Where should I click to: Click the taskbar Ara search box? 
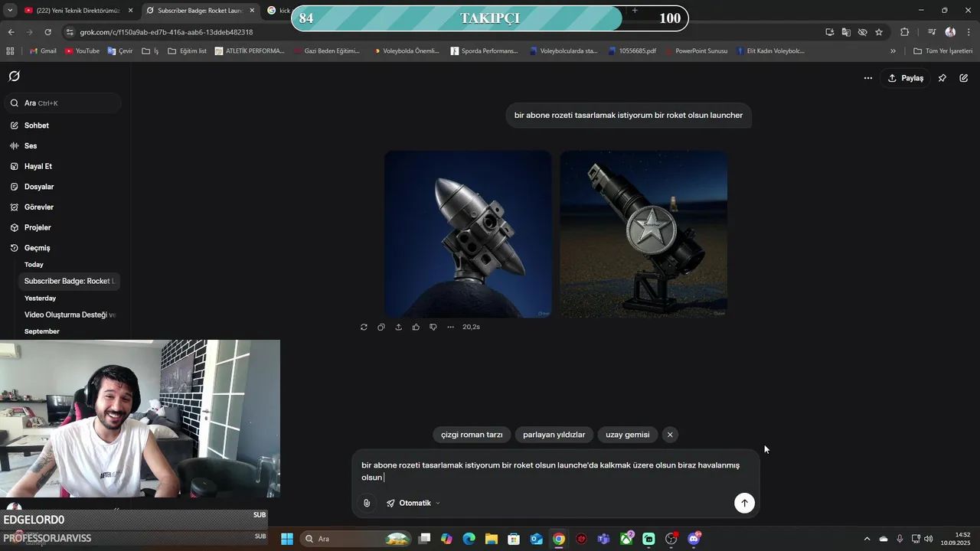click(x=356, y=539)
